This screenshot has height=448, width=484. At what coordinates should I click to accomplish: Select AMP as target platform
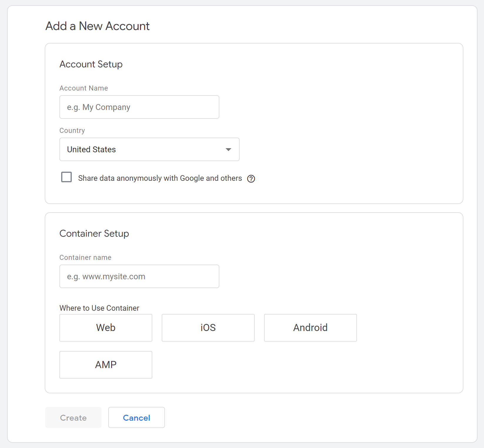[106, 365]
